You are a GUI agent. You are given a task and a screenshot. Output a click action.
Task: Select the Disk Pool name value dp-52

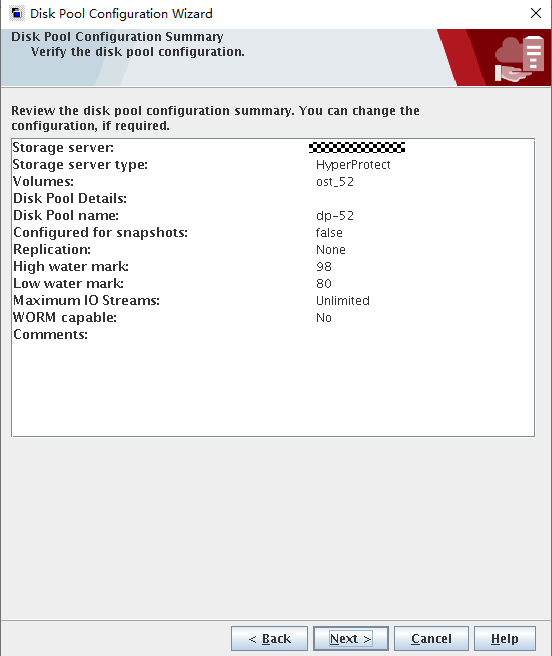(335, 215)
